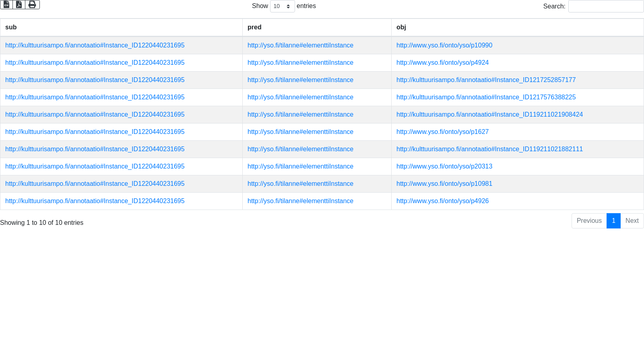Screen dimensions: 644x362
Task: Open subject Instance link in last row
Action: (95, 201)
